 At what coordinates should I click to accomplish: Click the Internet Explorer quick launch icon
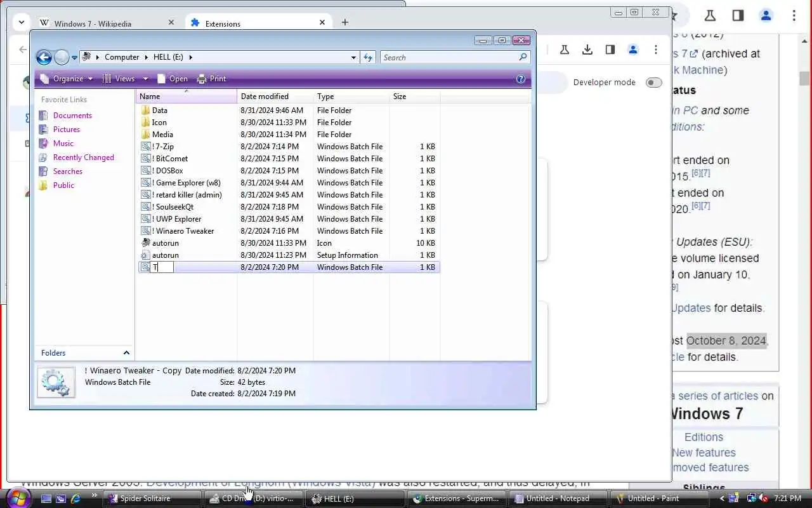[x=76, y=498]
